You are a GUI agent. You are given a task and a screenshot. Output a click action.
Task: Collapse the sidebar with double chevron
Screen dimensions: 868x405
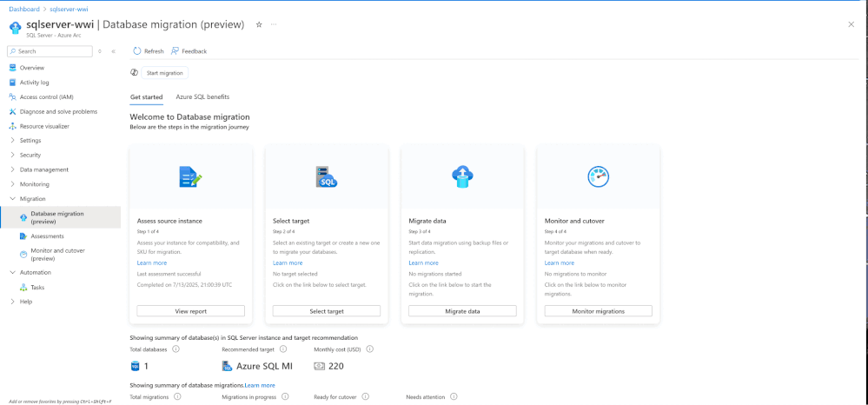(114, 51)
